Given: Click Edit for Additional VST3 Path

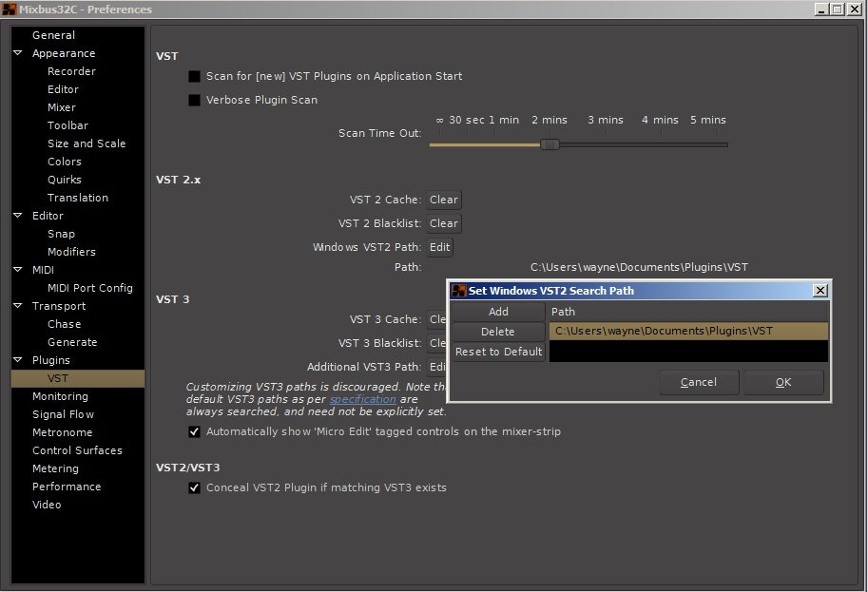Looking at the screenshot, I should coord(437,367).
